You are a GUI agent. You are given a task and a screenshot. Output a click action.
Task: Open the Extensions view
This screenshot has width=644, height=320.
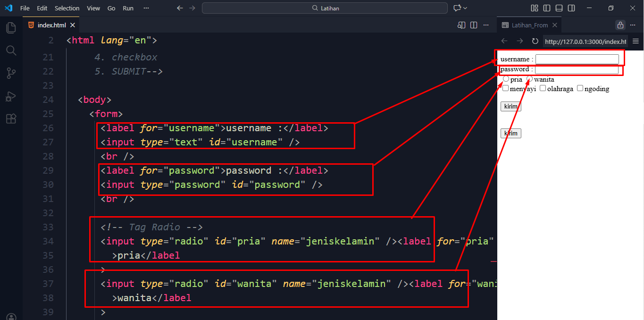tap(11, 118)
